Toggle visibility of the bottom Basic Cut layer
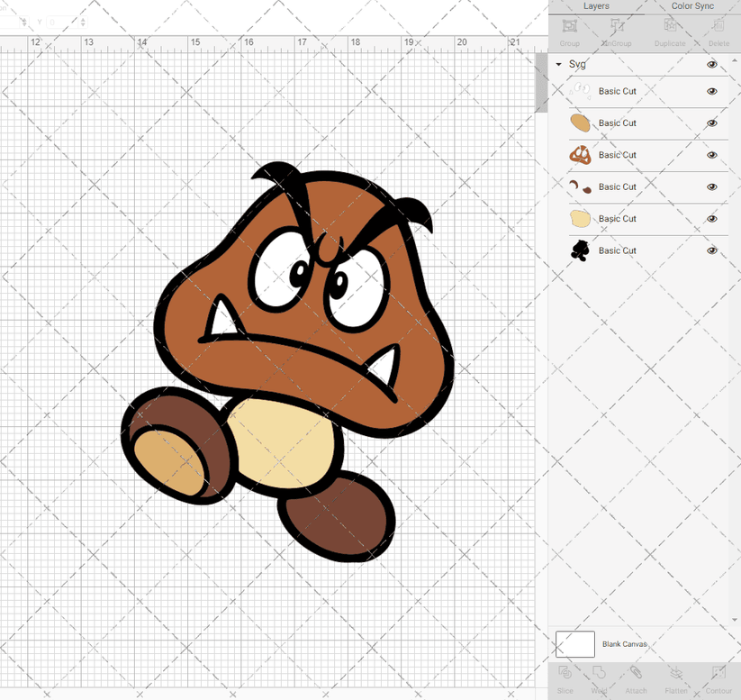This screenshot has width=741, height=700. pyautogui.click(x=711, y=250)
